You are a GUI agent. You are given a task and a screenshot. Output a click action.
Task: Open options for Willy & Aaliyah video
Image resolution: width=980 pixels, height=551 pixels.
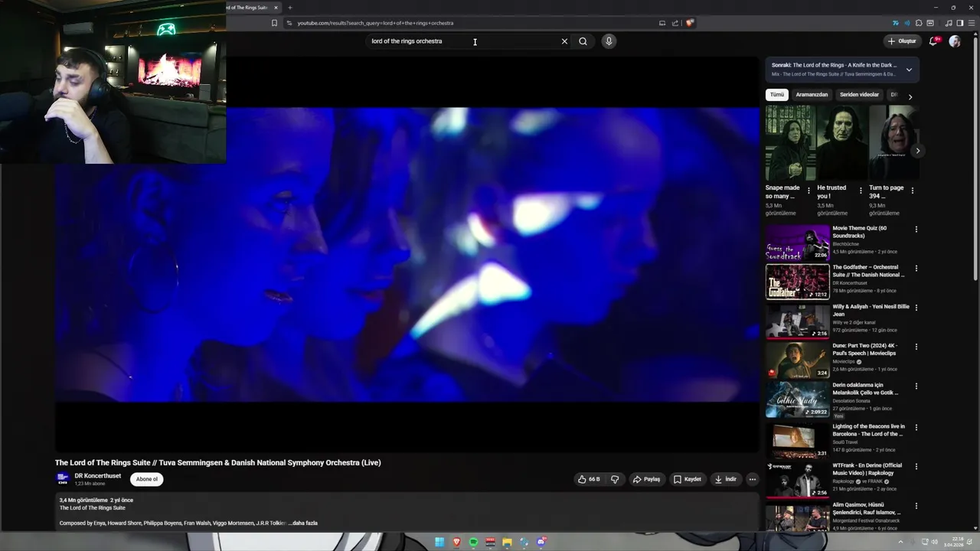point(916,308)
